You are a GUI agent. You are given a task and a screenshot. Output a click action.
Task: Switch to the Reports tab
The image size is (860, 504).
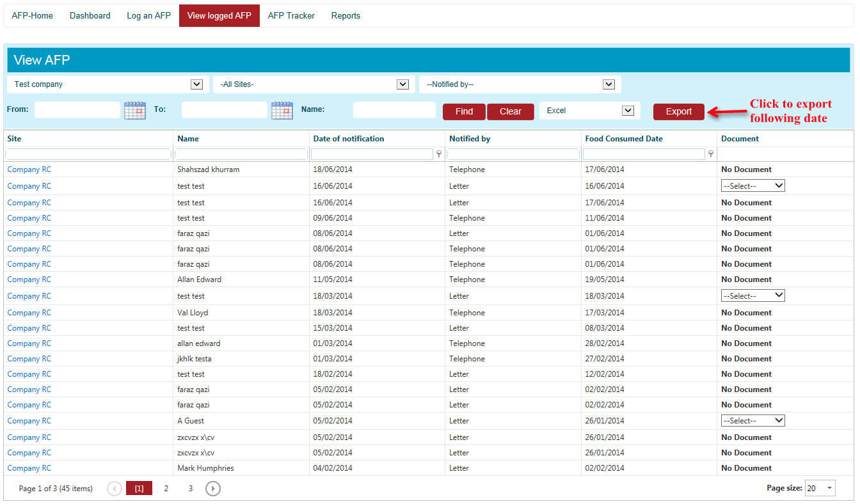(x=346, y=15)
